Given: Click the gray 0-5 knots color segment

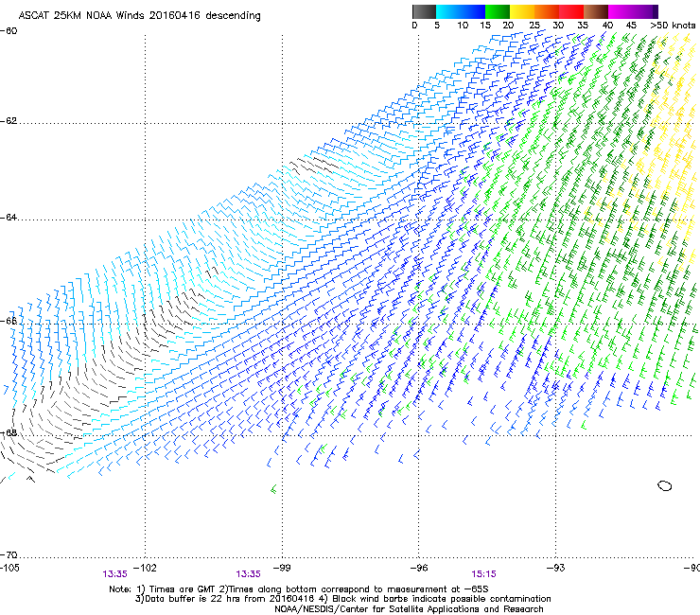Looking at the screenshot, I should tap(424, 11).
